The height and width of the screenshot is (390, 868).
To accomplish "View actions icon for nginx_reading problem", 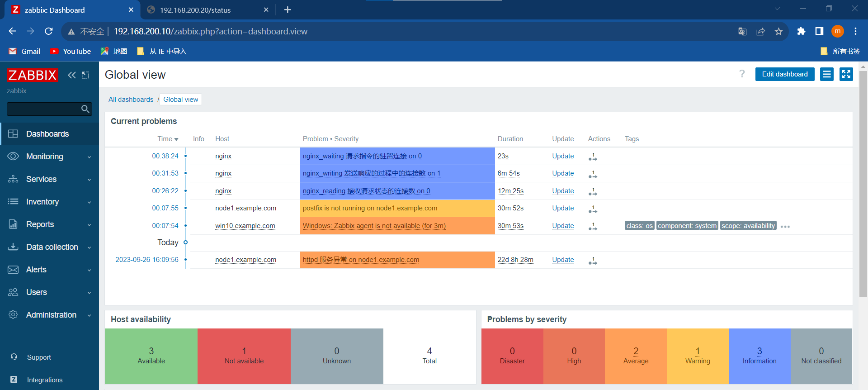I will pos(593,192).
